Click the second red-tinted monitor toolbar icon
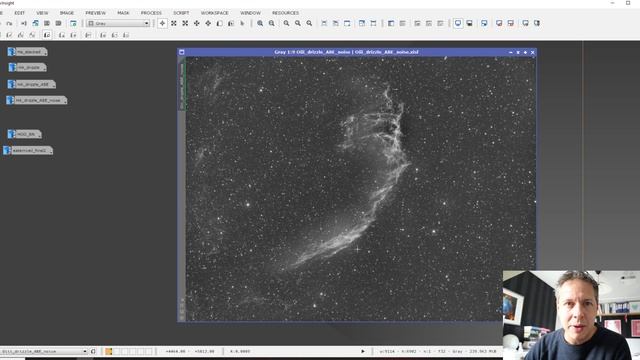 (x=511, y=24)
